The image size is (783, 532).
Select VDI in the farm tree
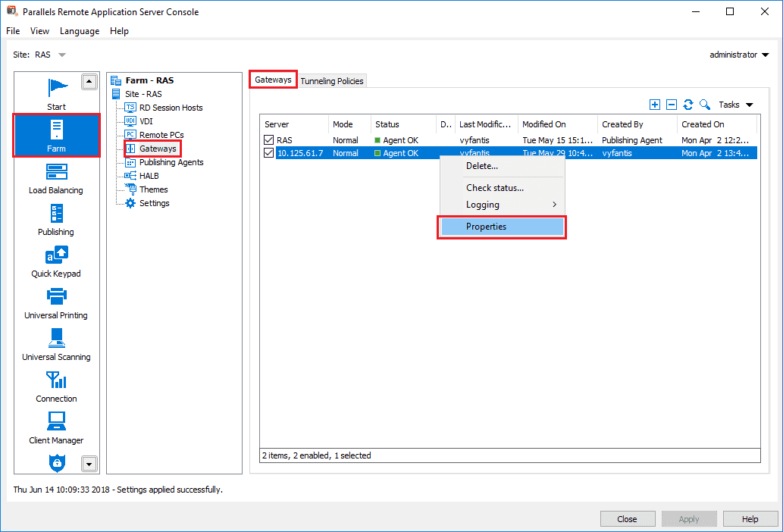pos(146,121)
